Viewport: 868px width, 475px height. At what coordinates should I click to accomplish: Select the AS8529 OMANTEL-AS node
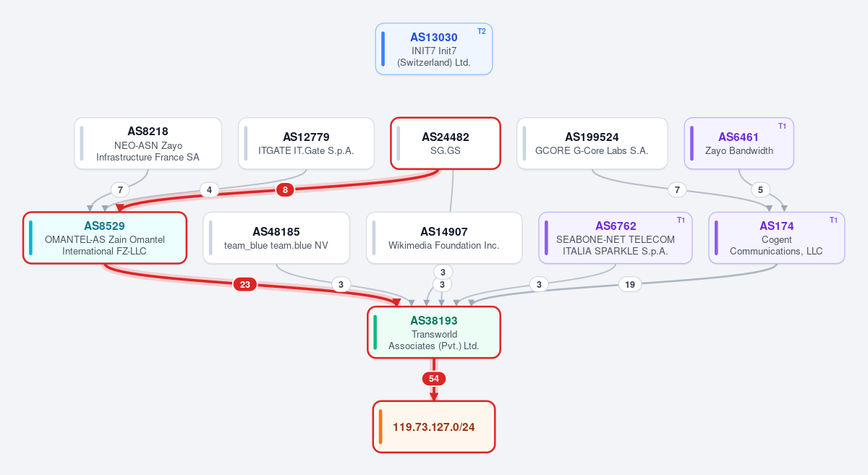coord(105,238)
